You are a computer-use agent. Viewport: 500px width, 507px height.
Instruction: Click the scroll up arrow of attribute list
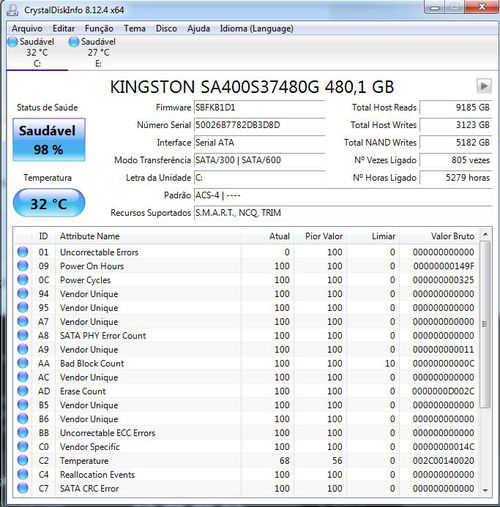485,235
